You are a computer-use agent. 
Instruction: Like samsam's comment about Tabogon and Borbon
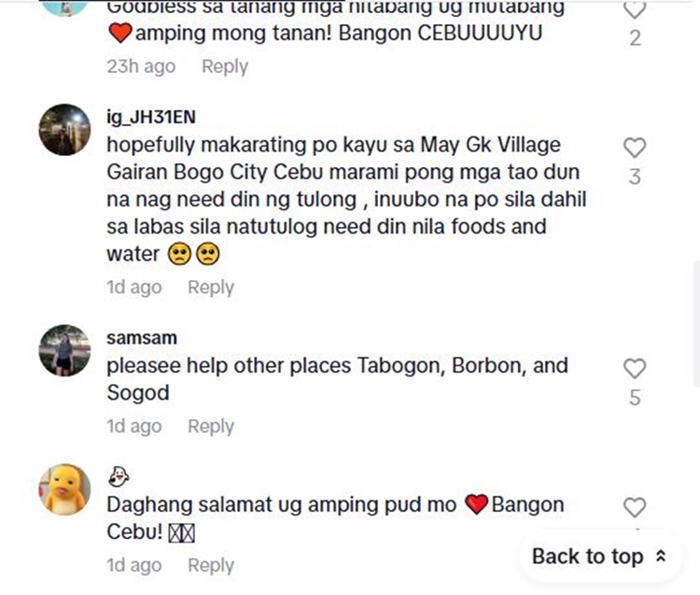click(x=635, y=369)
